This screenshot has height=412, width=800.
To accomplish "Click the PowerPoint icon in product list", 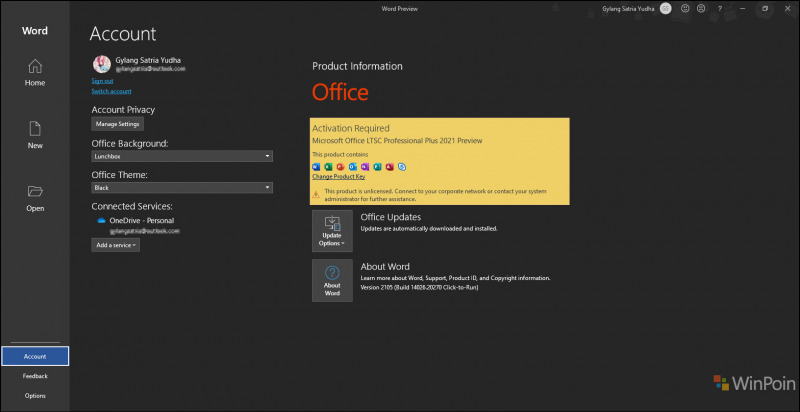I will [341, 167].
